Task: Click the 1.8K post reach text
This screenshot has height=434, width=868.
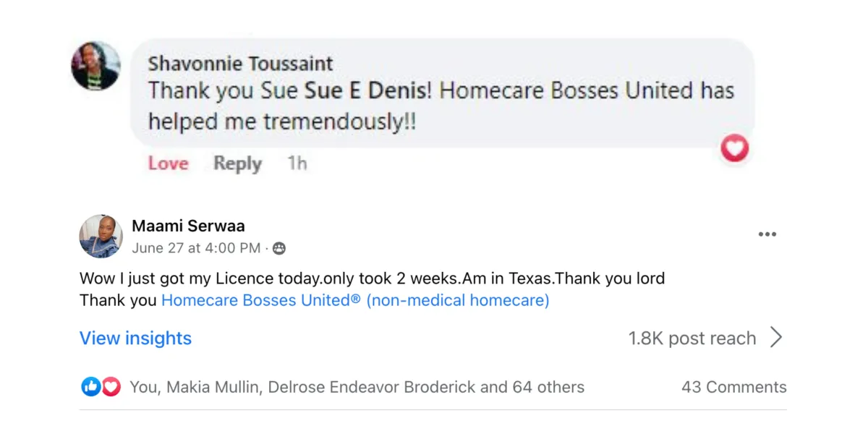Action: pyautogui.click(x=692, y=339)
